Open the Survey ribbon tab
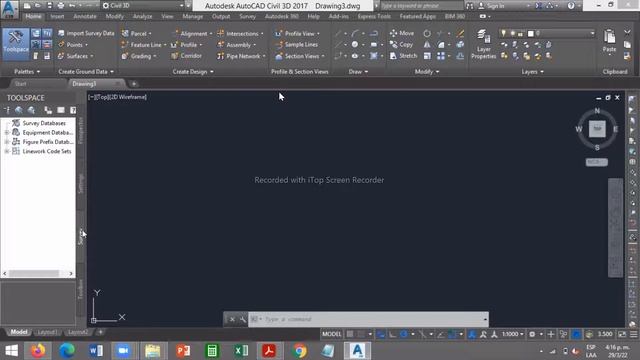Viewport: 640px width, 360px height. pos(247,17)
